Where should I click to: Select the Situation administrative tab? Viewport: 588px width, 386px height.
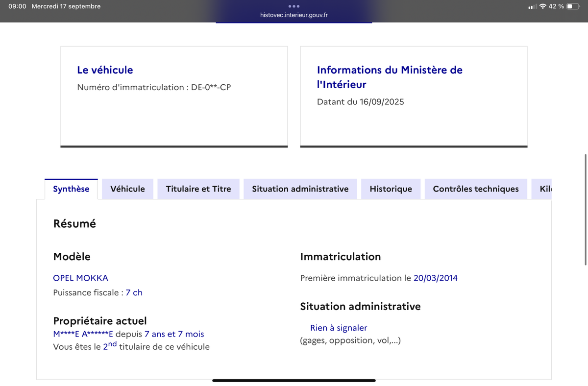300,189
